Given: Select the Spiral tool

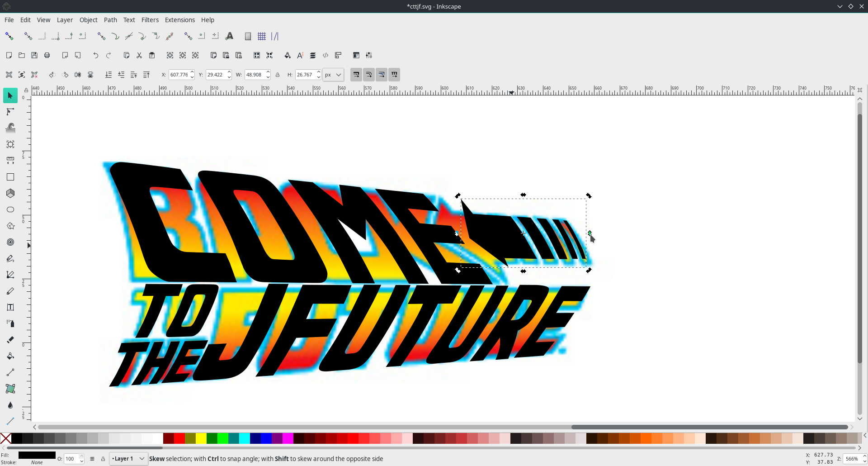Looking at the screenshot, I should (x=10, y=242).
